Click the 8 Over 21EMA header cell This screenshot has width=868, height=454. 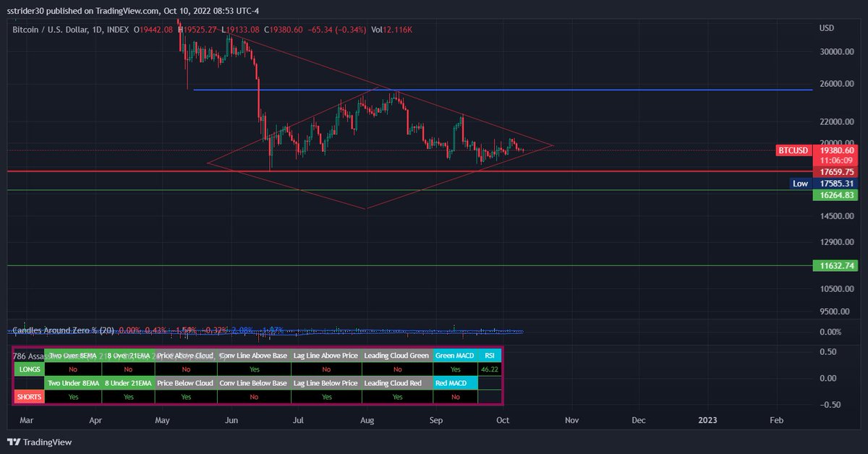(x=127, y=355)
